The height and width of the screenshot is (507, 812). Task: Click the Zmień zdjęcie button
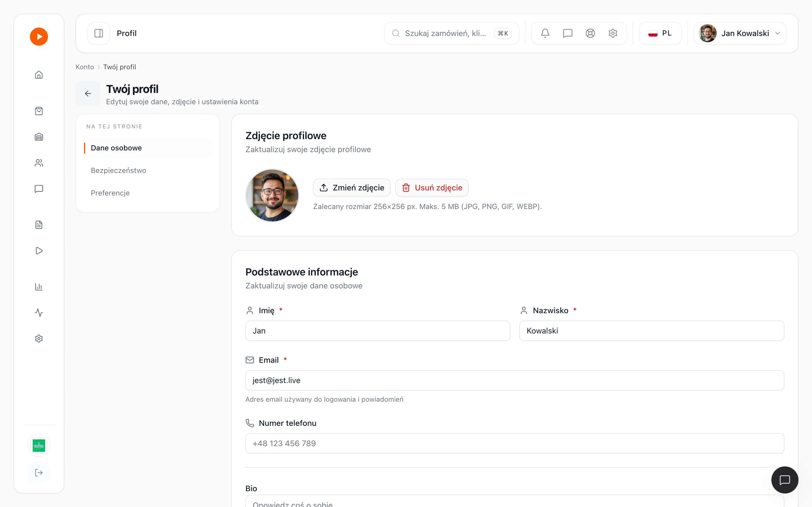point(352,188)
